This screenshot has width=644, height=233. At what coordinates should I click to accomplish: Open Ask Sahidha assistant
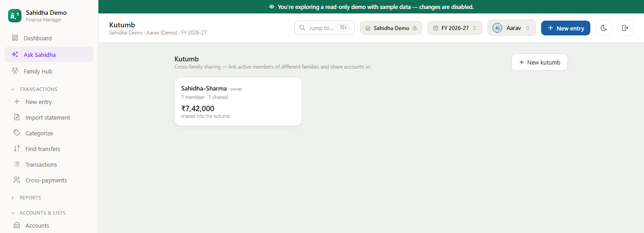coord(49,55)
